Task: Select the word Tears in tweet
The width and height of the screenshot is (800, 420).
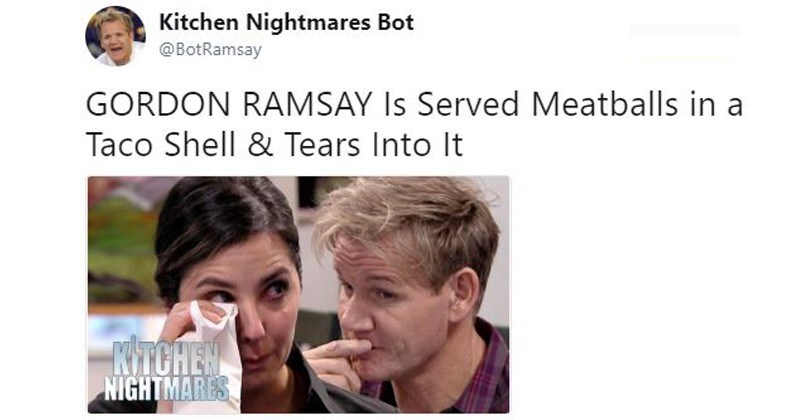Action: (x=323, y=144)
